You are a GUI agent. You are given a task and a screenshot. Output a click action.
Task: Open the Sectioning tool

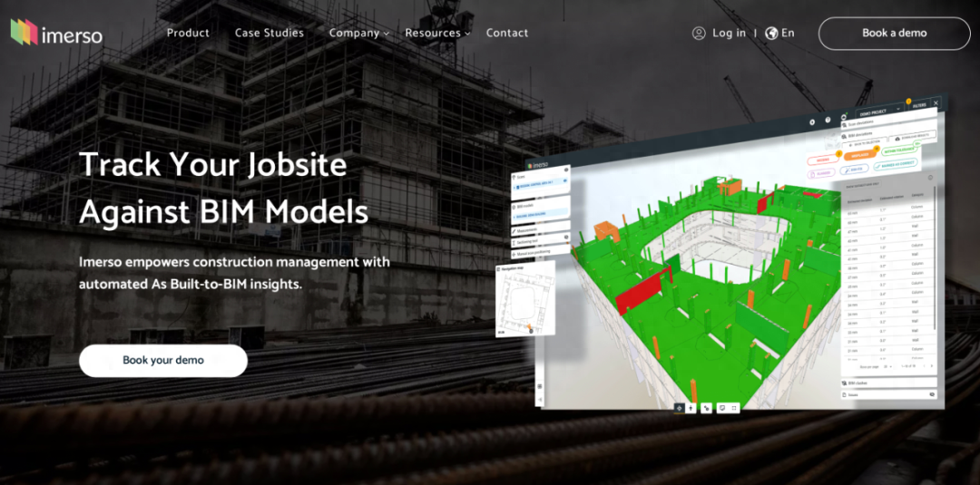pyautogui.click(x=540, y=241)
